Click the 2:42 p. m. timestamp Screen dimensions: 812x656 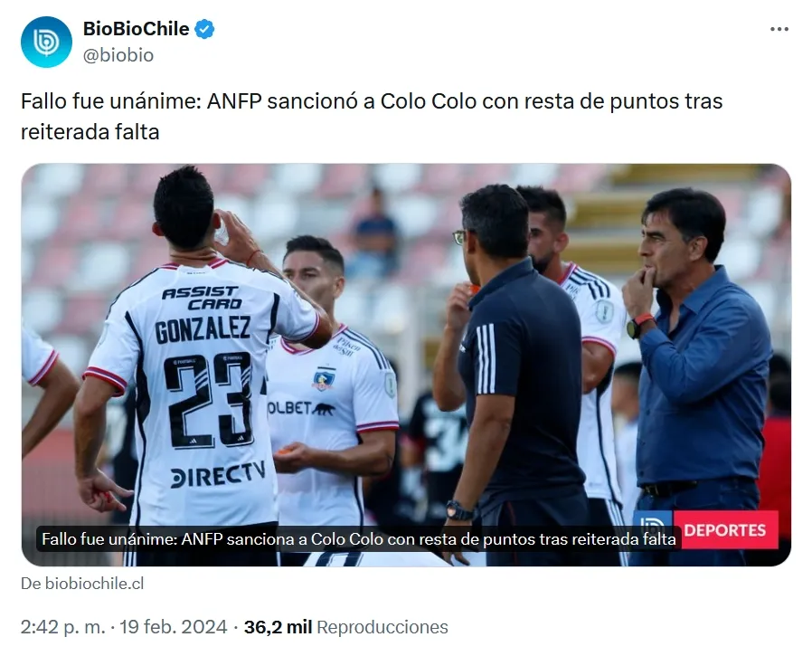tap(62, 627)
